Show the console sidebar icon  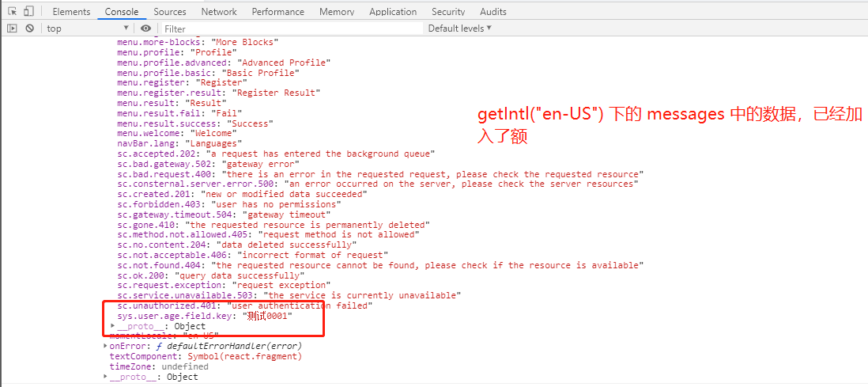point(12,28)
